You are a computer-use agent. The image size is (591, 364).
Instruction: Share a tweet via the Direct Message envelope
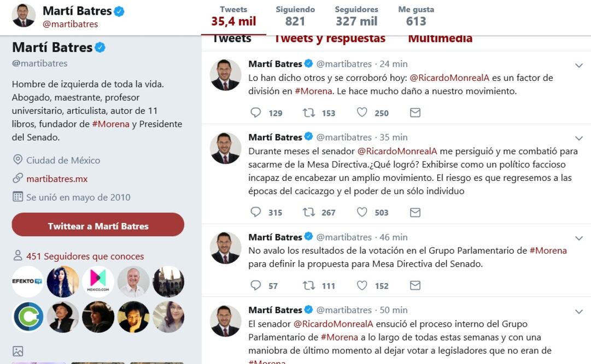pos(415,113)
